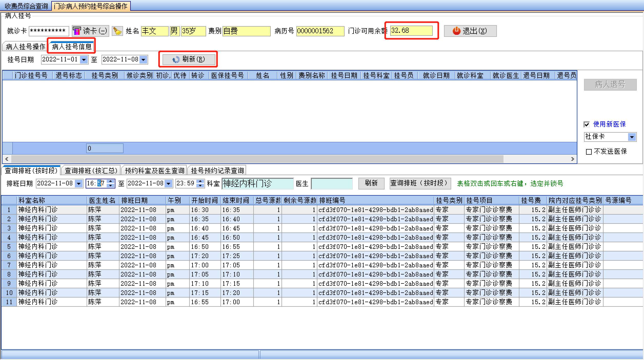
Task: Open the 挂号预约记录查询 tab
Action: click(x=217, y=171)
